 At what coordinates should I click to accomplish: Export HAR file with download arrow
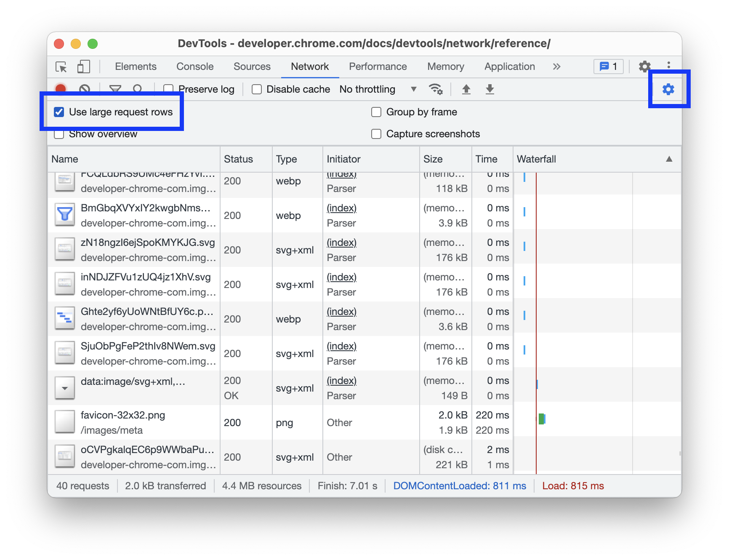tap(490, 89)
